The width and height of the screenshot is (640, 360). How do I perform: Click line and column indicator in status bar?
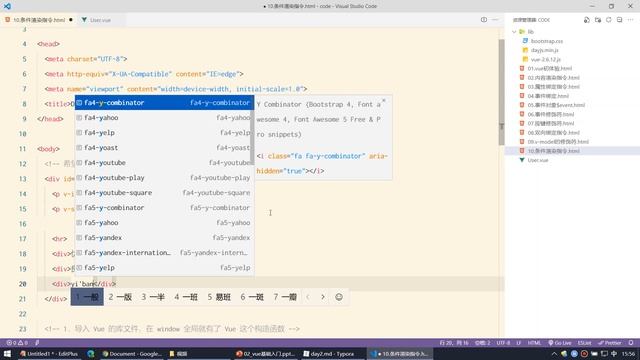[x=454, y=343]
